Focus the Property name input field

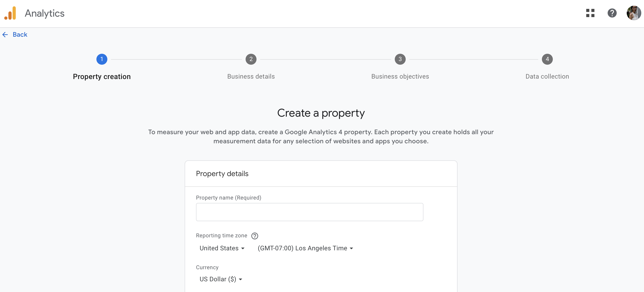point(309,212)
